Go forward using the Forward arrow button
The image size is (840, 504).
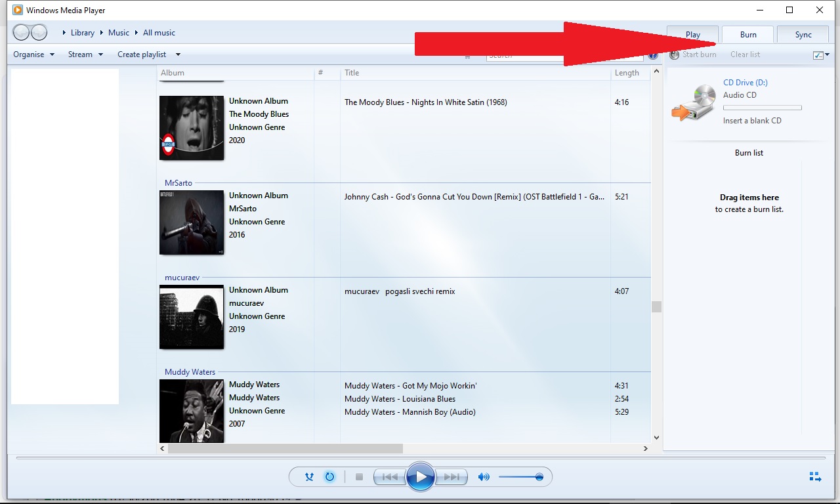[39, 32]
